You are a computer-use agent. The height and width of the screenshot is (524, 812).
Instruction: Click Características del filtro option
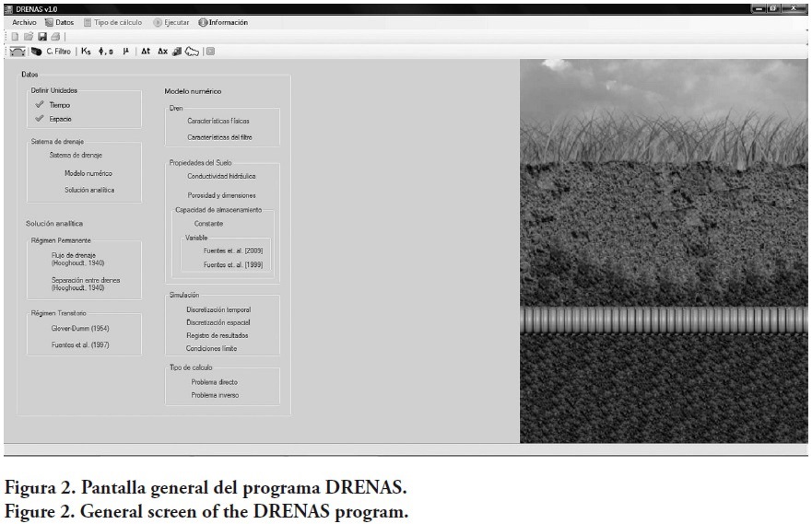[219, 137]
